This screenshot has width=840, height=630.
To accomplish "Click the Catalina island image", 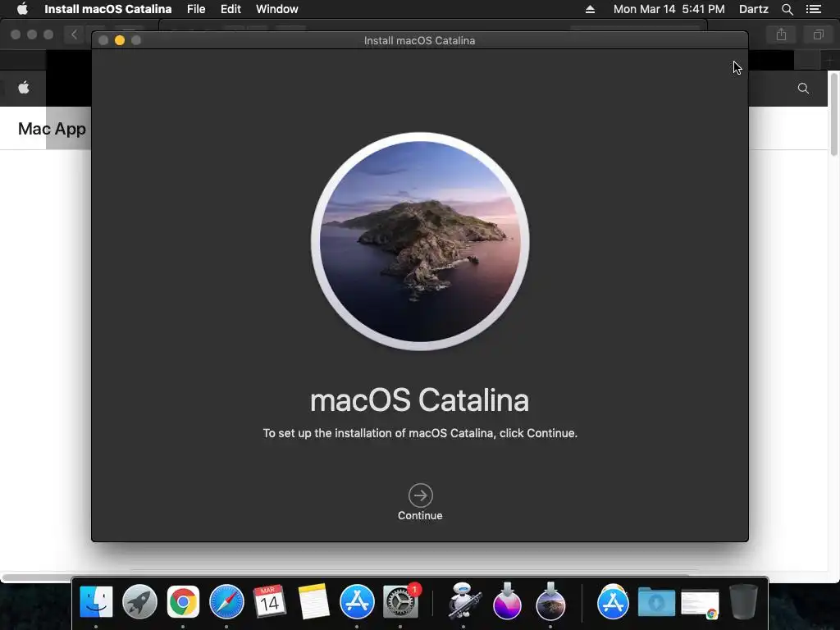I will [x=420, y=241].
